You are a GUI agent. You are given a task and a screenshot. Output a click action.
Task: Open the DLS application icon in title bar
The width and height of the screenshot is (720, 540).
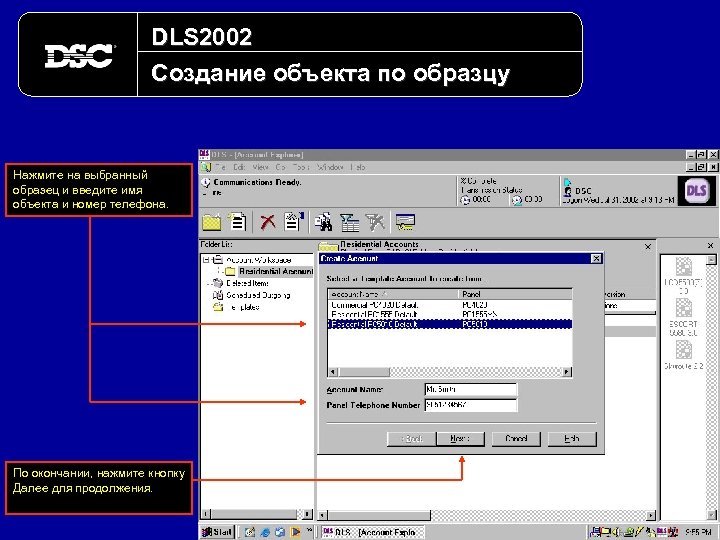point(204,155)
